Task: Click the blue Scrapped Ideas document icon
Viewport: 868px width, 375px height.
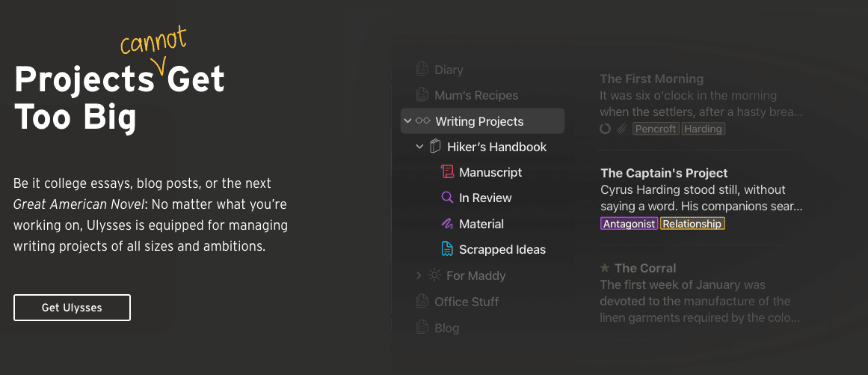Action: (x=447, y=249)
